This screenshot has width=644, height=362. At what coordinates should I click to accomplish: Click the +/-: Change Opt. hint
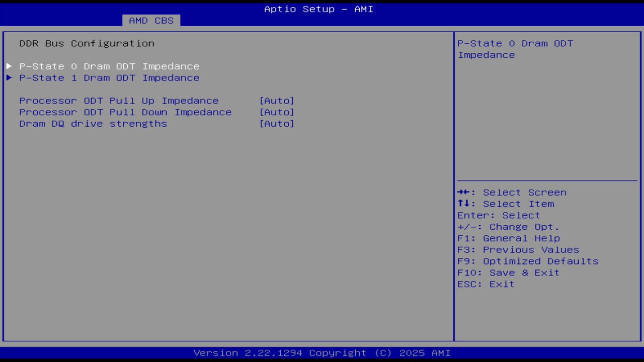pos(509,227)
